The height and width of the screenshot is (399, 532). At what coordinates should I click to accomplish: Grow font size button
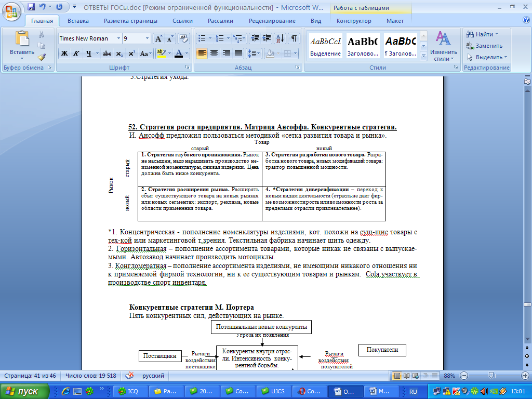(158, 38)
